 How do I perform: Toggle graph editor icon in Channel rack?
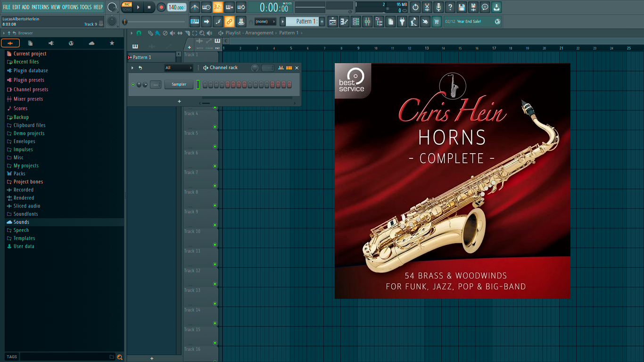pyautogui.click(x=281, y=68)
